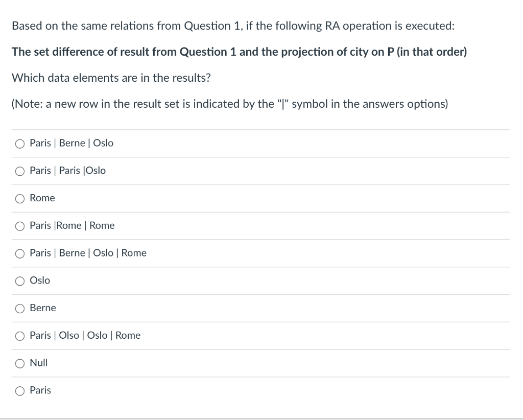Select the radio button for "Oslo"
Image resolution: width=523 pixels, height=420 pixels.
[19, 281]
